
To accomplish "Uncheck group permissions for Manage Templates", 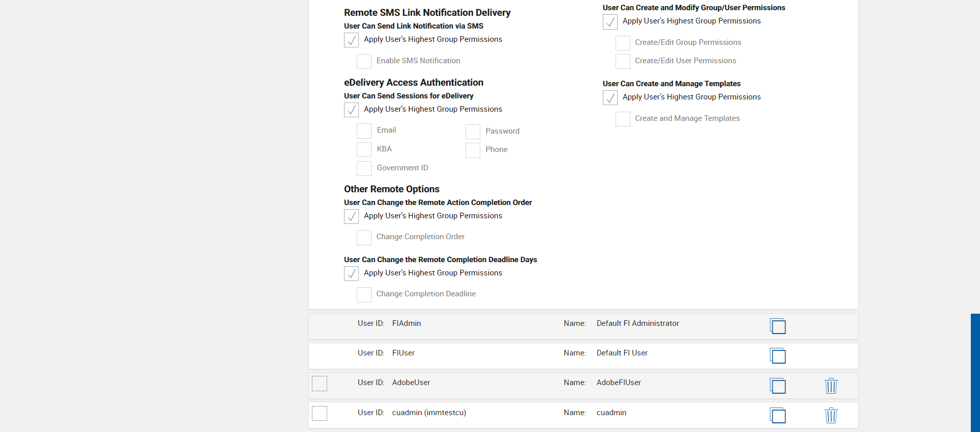I will pos(610,97).
